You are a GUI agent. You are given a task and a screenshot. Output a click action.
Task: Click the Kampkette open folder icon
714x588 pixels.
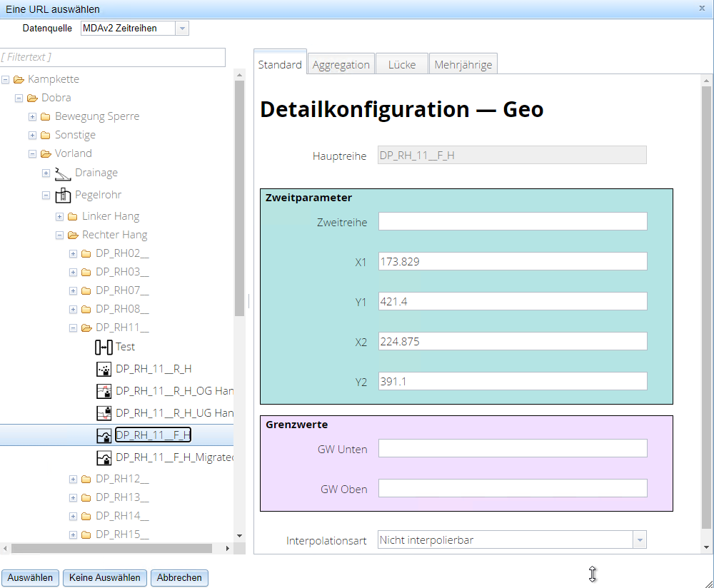19,79
